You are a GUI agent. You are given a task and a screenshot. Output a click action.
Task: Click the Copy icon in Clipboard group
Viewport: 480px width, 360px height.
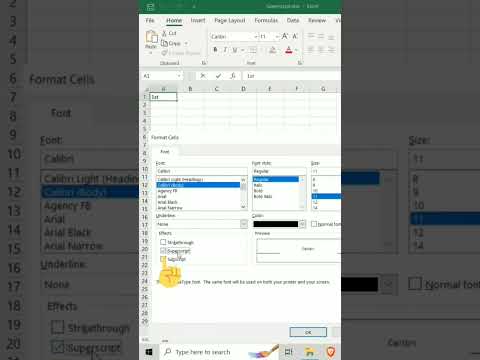point(164,43)
